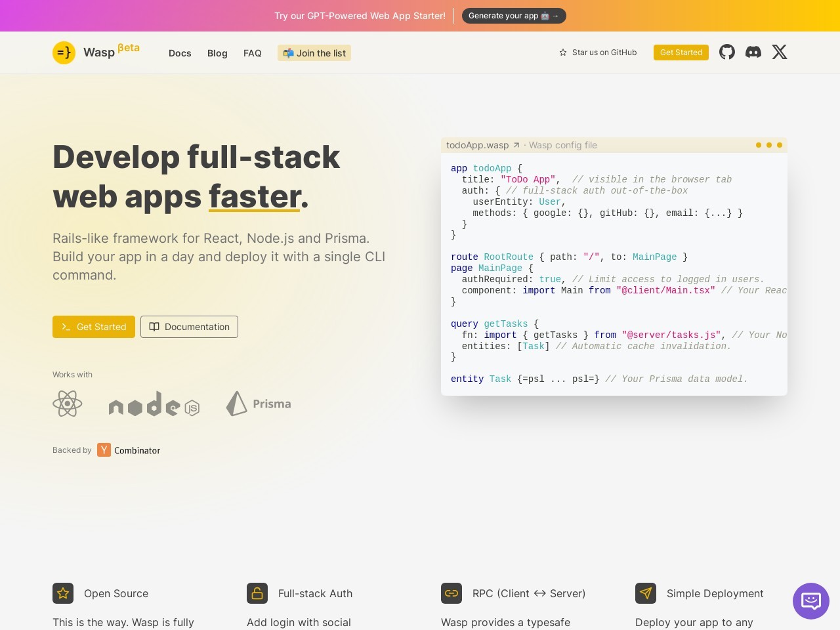Click the Wasp logo icon
The image size is (840, 630).
pyautogui.click(x=64, y=52)
